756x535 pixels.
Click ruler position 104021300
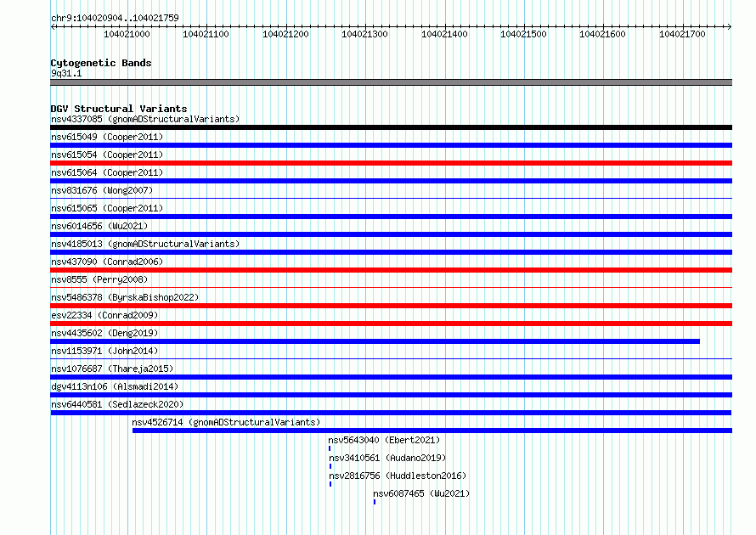364,34
